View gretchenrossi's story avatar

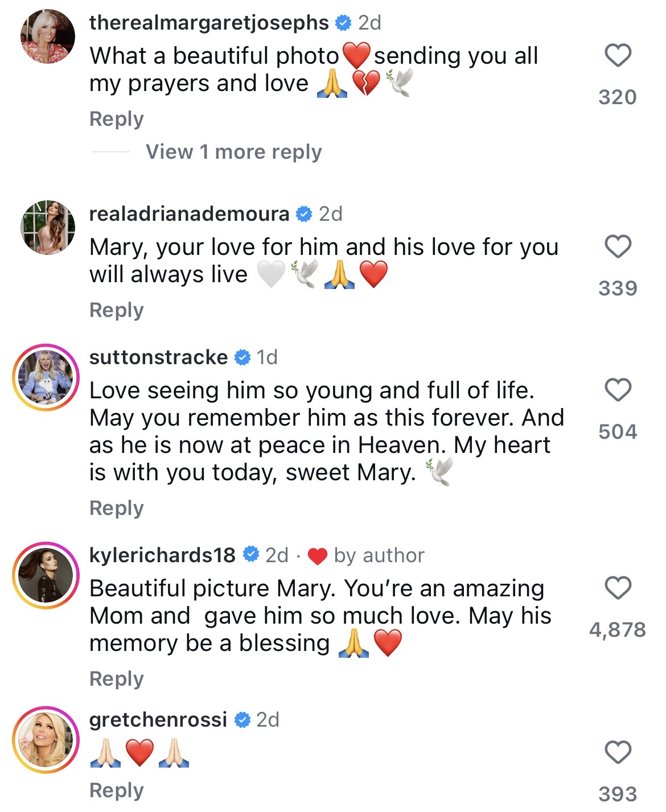pos(46,740)
